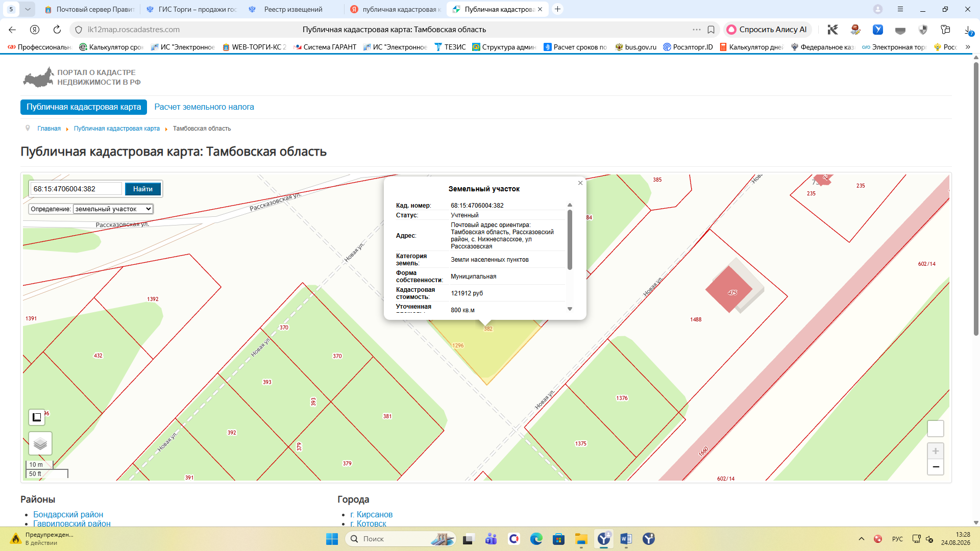
Task: Open the Бондарский район link
Action: (68, 514)
